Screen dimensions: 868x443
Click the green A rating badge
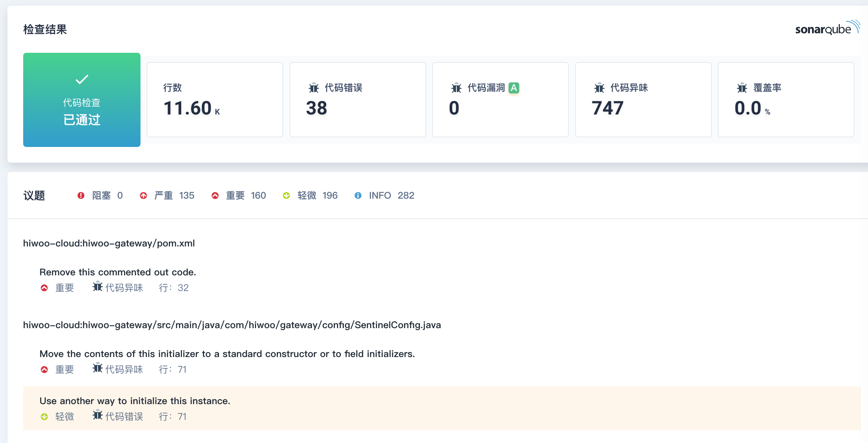tap(514, 88)
